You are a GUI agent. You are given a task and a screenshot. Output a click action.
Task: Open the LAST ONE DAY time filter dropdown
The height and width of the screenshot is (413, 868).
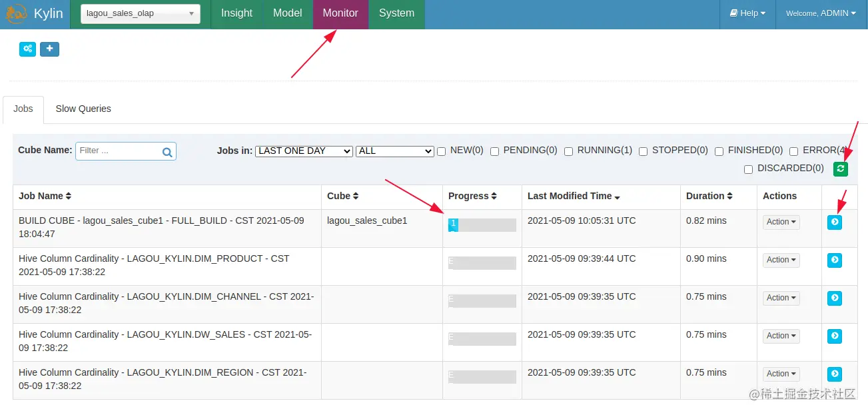[x=304, y=151]
